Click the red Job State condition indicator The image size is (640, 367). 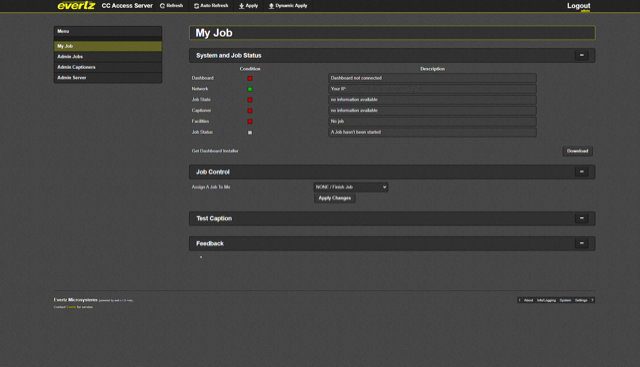250,100
